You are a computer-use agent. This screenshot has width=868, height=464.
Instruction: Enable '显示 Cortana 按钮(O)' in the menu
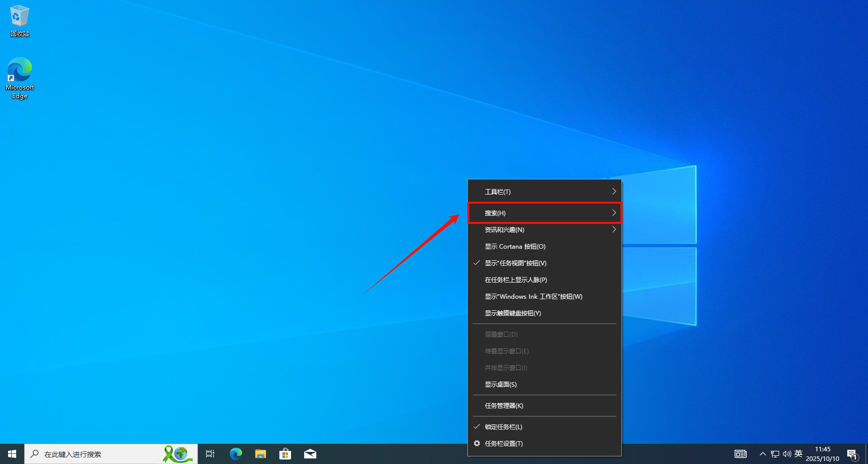[515, 246]
